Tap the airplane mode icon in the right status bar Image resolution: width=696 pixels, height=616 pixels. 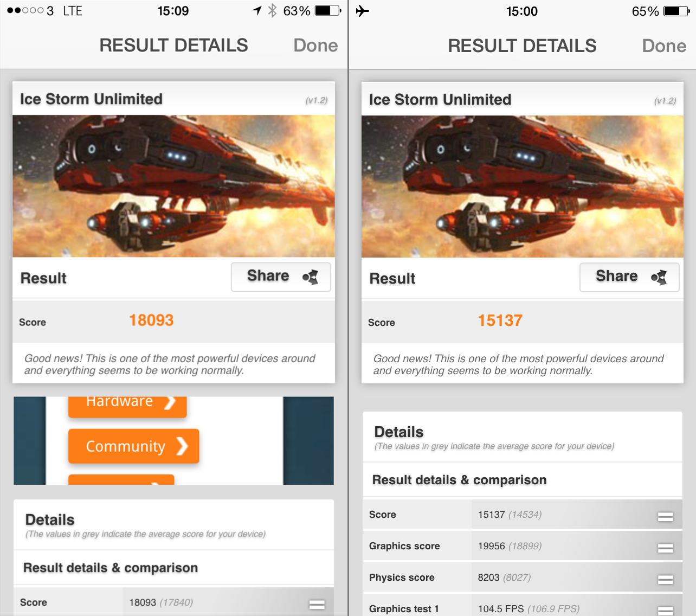[363, 11]
